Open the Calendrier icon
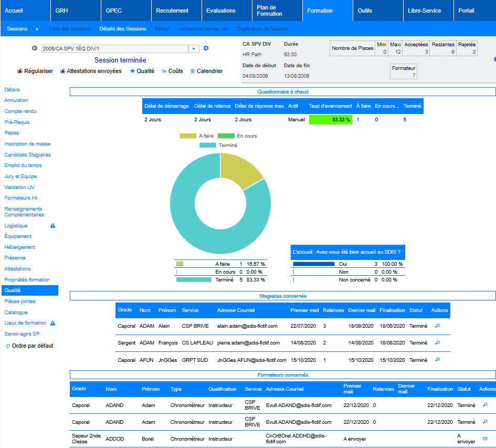 193,71
